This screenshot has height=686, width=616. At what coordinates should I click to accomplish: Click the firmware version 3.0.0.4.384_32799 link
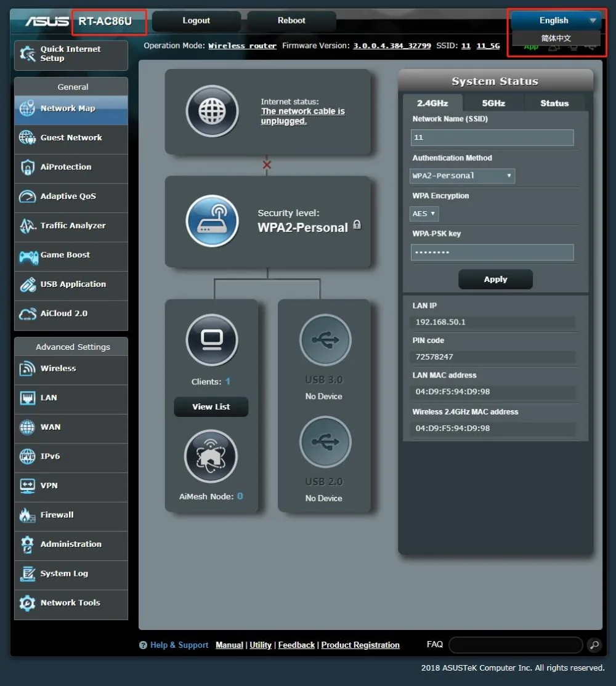pyautogui.click(x=392, y=46)
